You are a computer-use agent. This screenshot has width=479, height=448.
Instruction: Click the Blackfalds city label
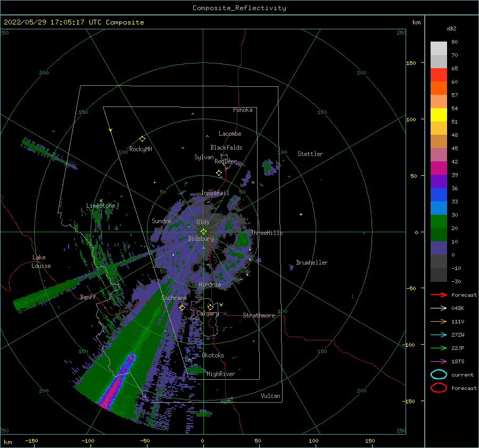click(226, 148)
